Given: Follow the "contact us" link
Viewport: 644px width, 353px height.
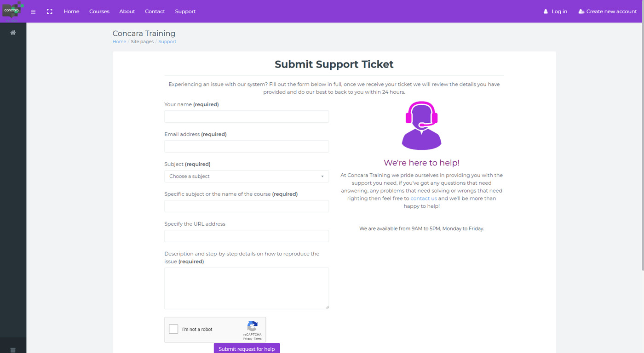Looking at the screenshot, I should (424, 199).
